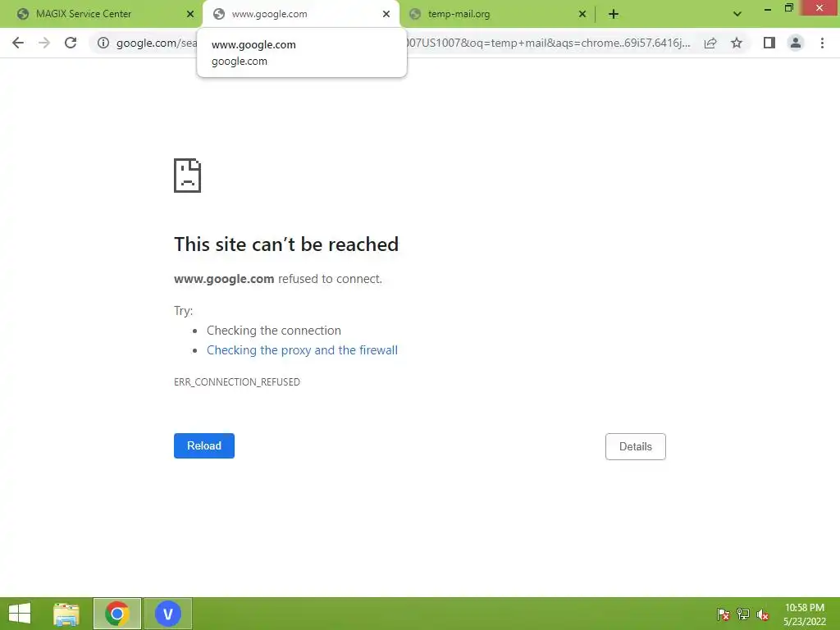The width and height of the screenshot is (840, 630).
Task: View site information icon in address bar
Action: pos(103,43)
